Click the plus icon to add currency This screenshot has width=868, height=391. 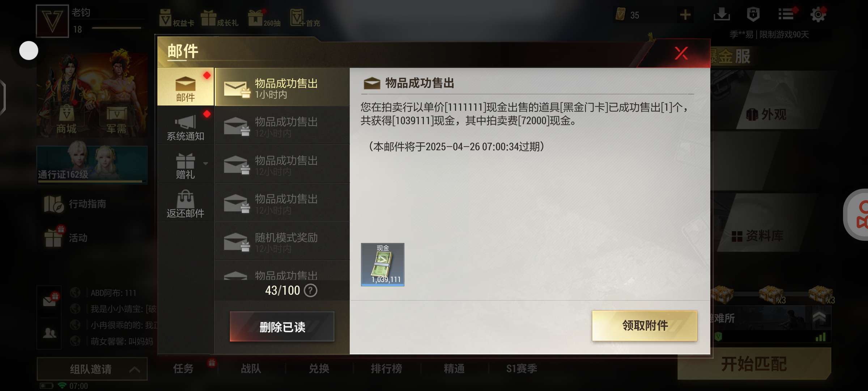click(x=685, y=15)
